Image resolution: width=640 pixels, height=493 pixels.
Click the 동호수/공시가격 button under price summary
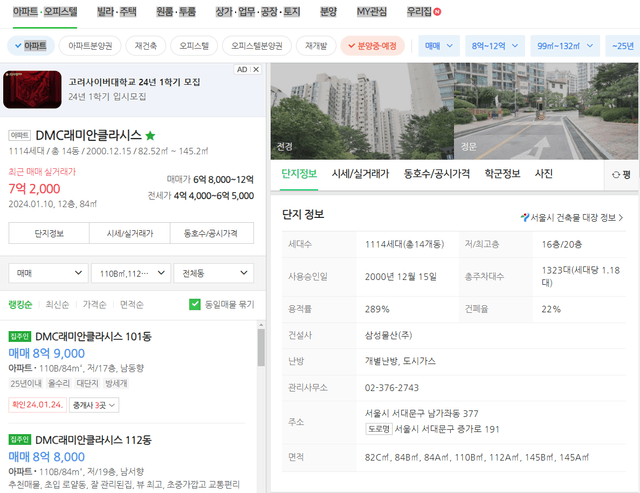coord(211,233)
